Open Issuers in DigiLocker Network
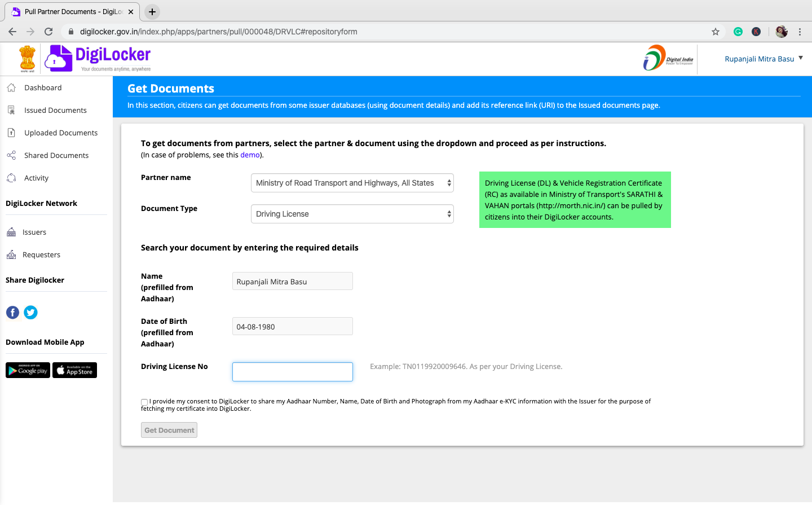This screenshot has width=812, height=505. coord(34,232)
